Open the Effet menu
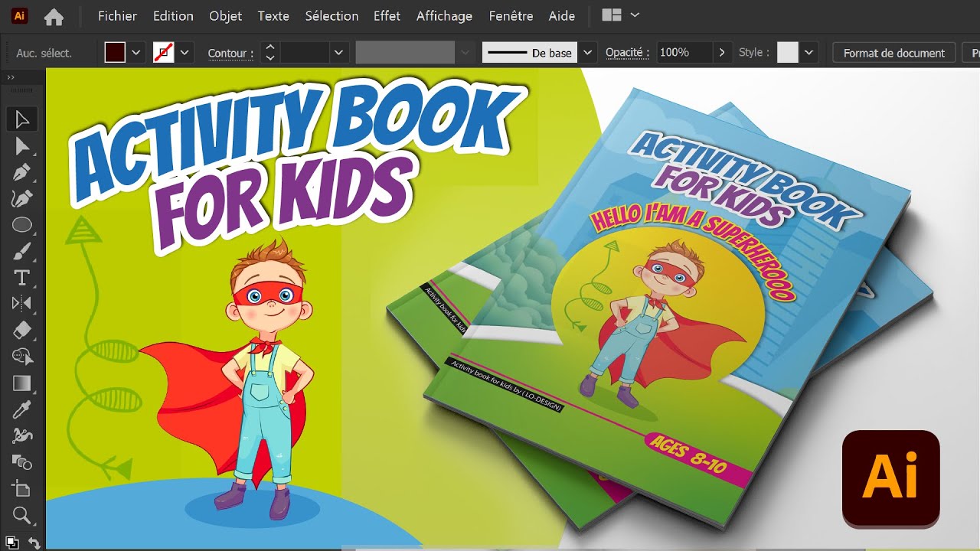This screenshot has width=980, height=551. tap(387, 15)
